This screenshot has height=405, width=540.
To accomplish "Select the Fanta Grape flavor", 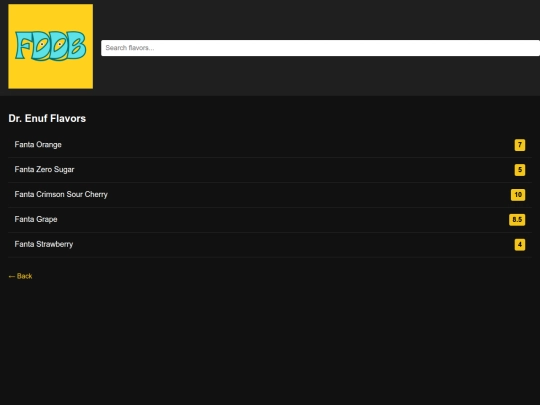I will [x=270, y=220].
